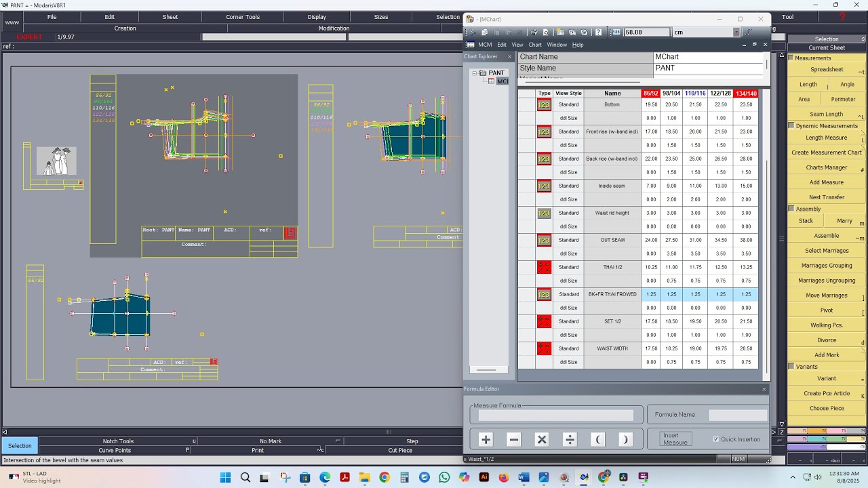Click the Measure Formula input field
This screenshot has height=488, width=868.
555,415
